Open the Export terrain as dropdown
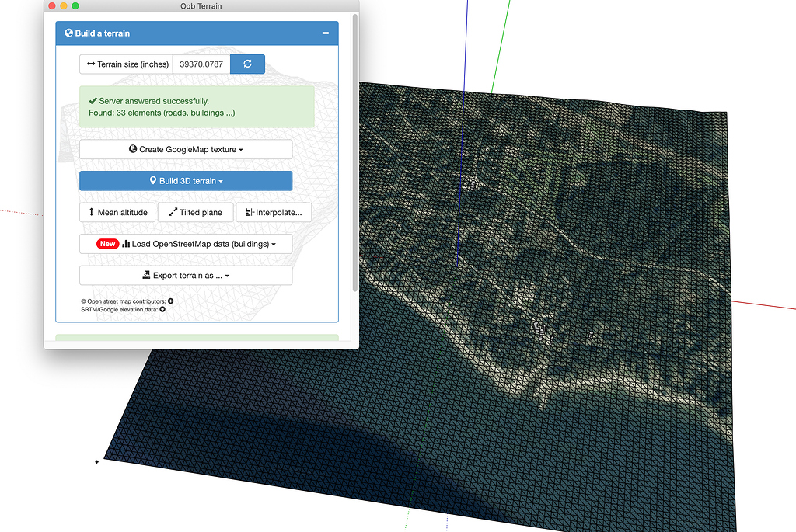Image resolution: width=796 pixels, height=532 pixels. 228,275
